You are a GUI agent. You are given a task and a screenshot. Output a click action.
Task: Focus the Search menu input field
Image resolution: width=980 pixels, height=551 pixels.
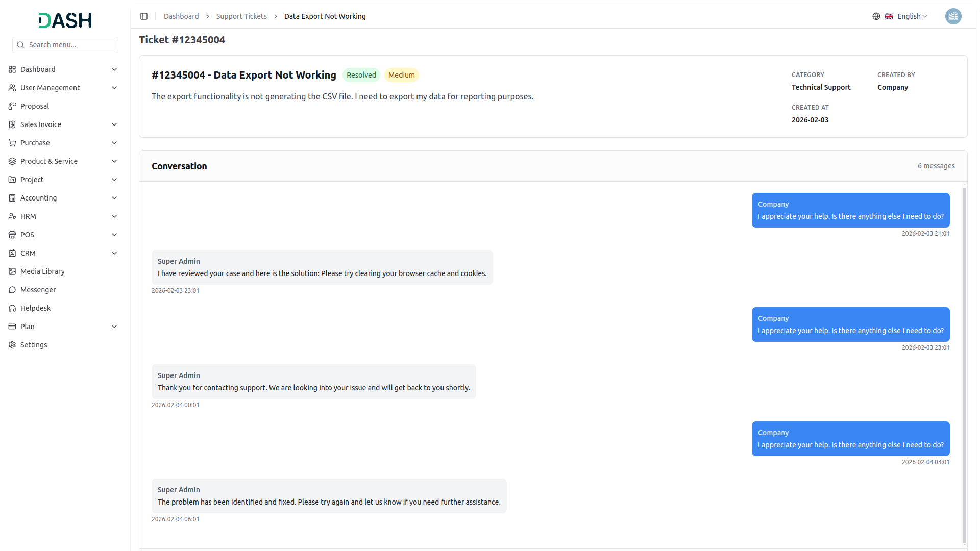70,45
